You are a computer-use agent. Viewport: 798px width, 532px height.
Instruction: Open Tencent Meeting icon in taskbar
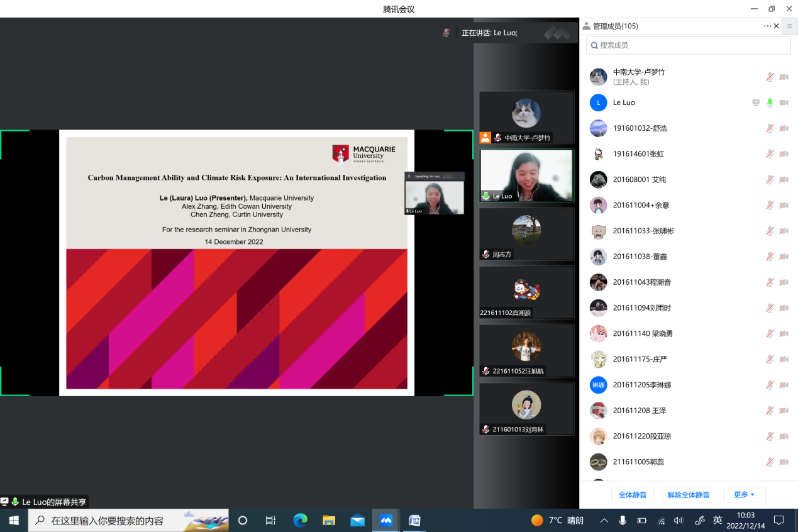click(x=385, y=521)
